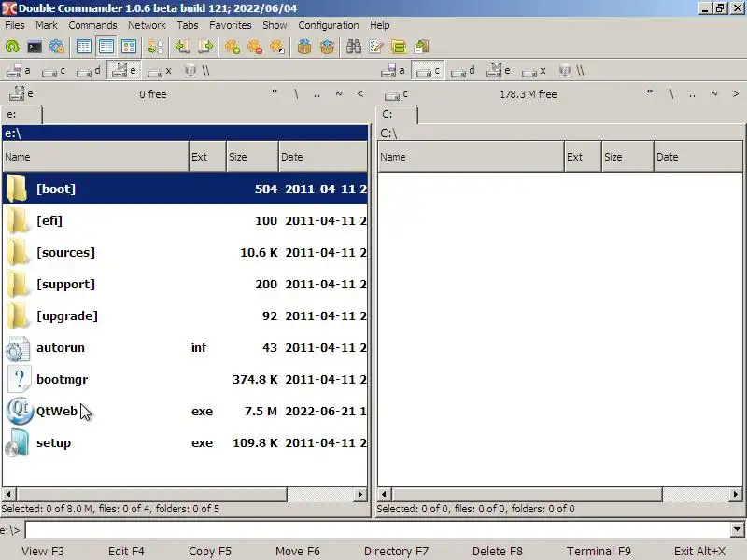The width and height of the screenshot is (747, 560).
Task: Click the select group plus icon
Action: point(233,47)
